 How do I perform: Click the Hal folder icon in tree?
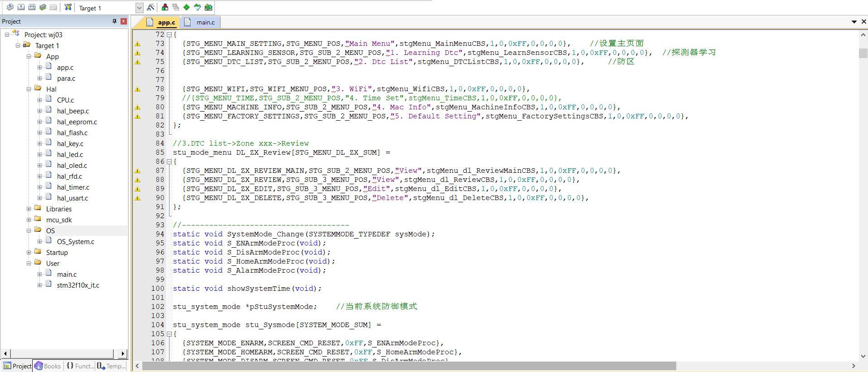click(38, 88)
